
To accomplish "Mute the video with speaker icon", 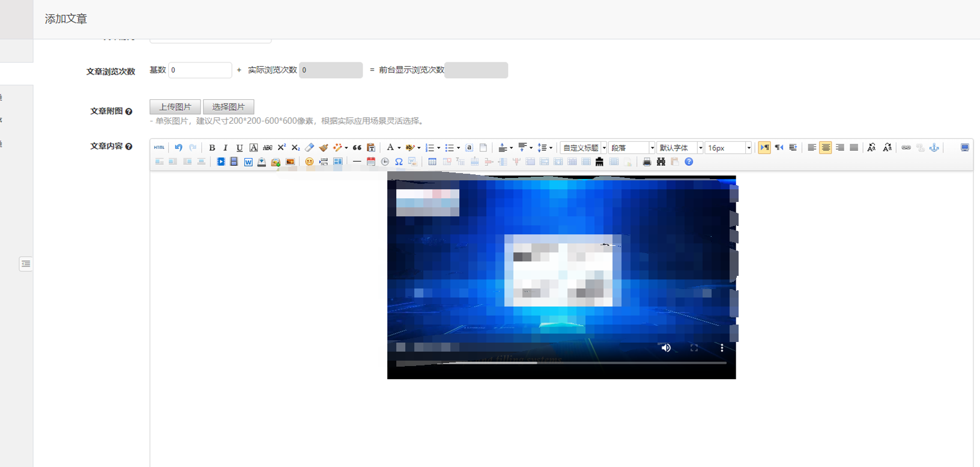I will pos(666,348).
